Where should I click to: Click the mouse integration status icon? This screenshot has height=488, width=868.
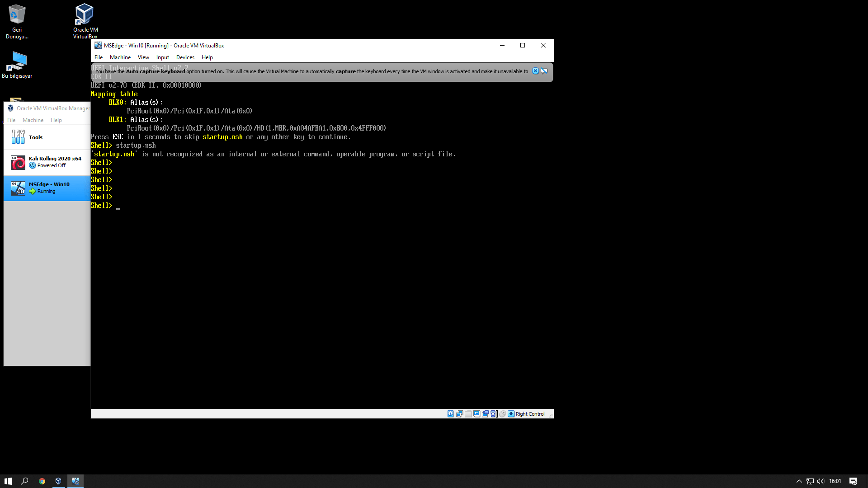pos(502,414)
